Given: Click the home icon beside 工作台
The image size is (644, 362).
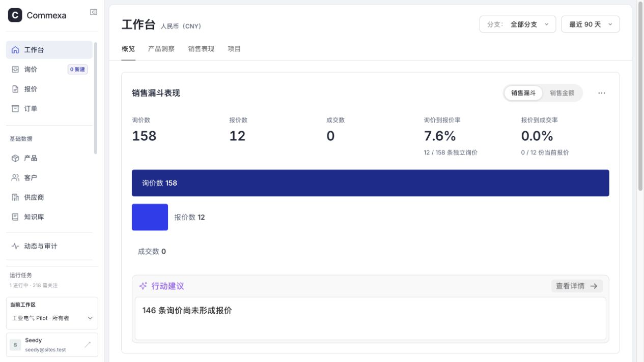Looking at the screenshot, I should (15, 50).
